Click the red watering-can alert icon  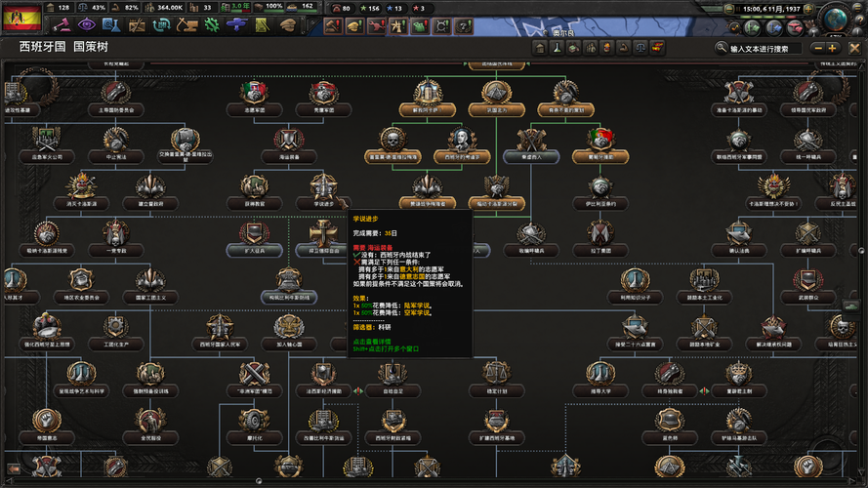[x=377, y=26]
